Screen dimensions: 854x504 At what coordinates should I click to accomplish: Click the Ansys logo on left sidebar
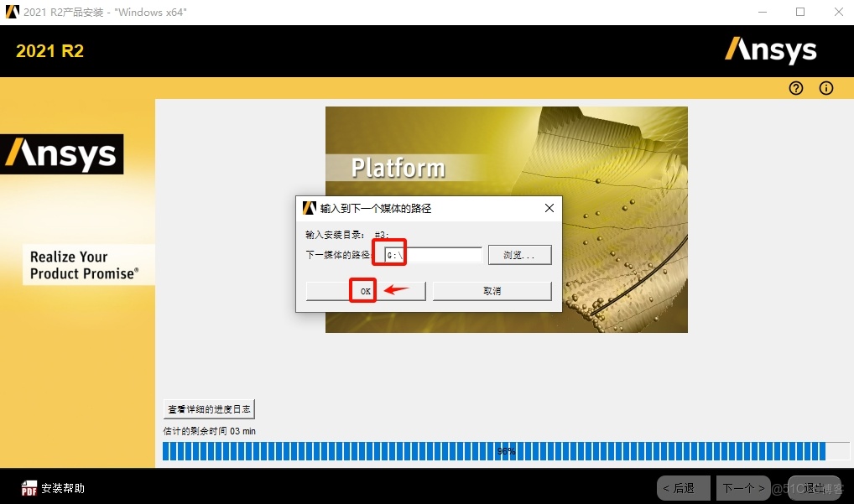coord(62,153)
